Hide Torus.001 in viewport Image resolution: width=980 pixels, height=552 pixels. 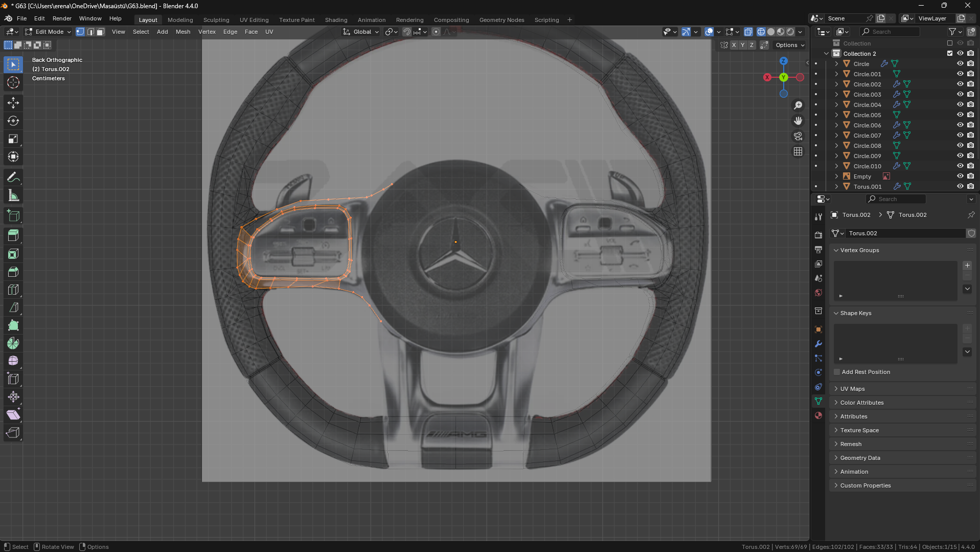tap(960, 186)
